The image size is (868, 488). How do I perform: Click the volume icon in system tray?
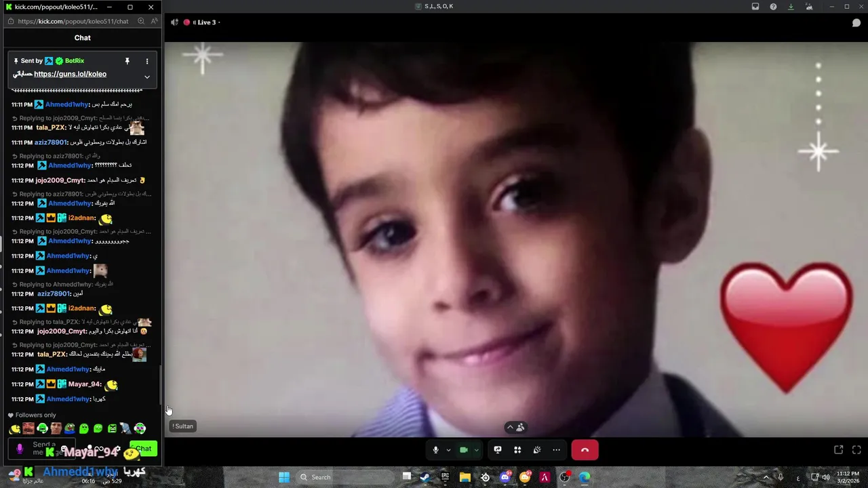coord(826,477)
